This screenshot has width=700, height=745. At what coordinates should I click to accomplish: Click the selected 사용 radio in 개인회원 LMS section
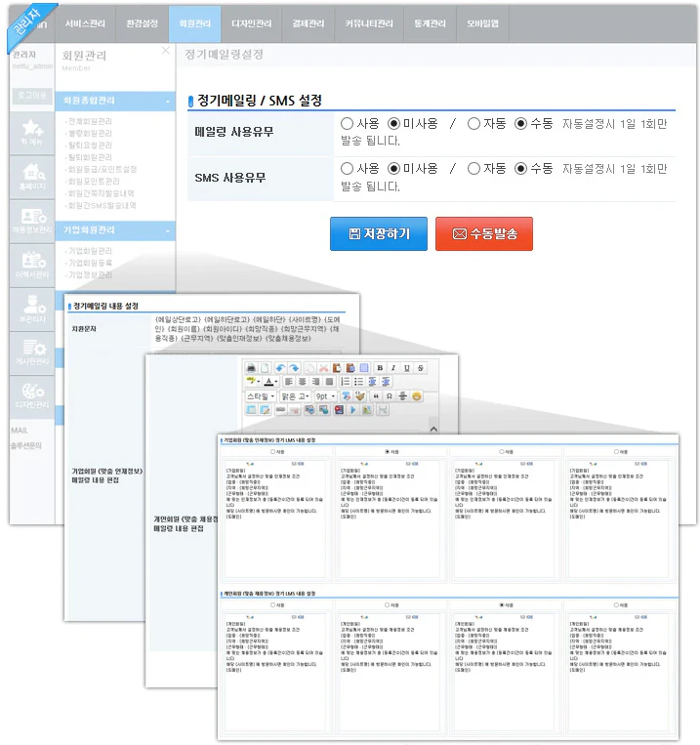tap(502, 605)
